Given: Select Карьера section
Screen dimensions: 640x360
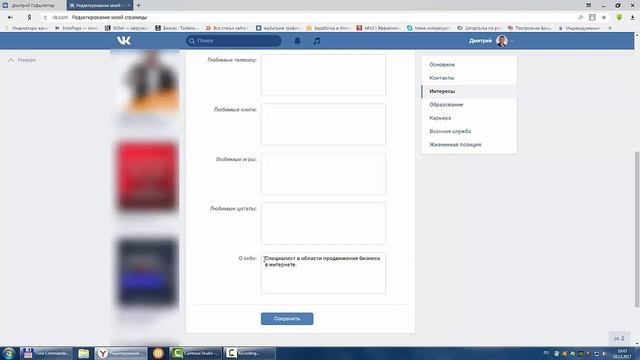Looking at the screenshot, I should [469, 118].
